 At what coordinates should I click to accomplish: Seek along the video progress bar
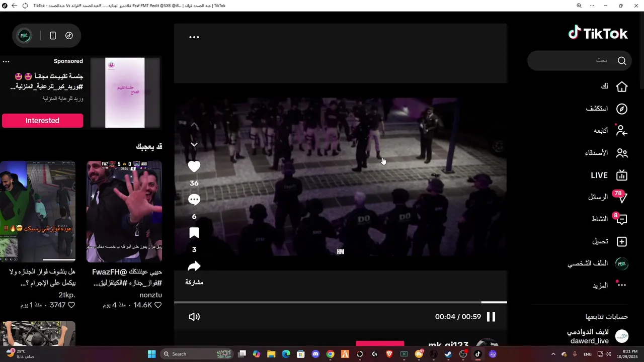tap(341, 302)
